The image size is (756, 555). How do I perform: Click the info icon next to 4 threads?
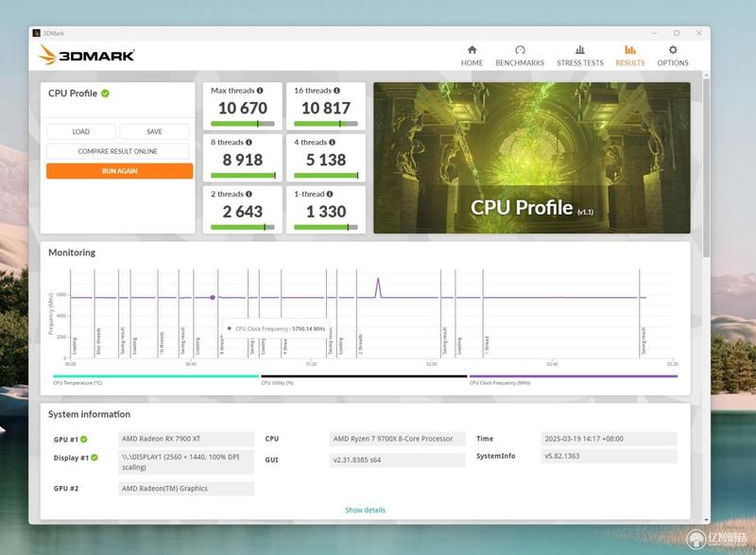pos(333,142)
